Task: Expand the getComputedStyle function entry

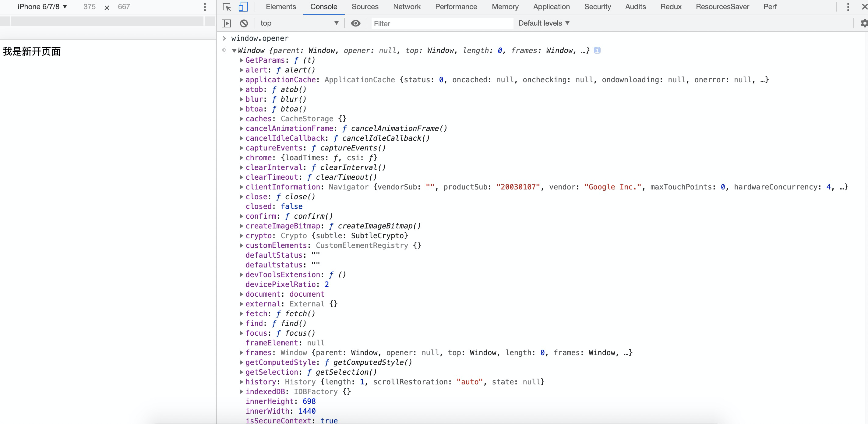Action: [241, 362]
